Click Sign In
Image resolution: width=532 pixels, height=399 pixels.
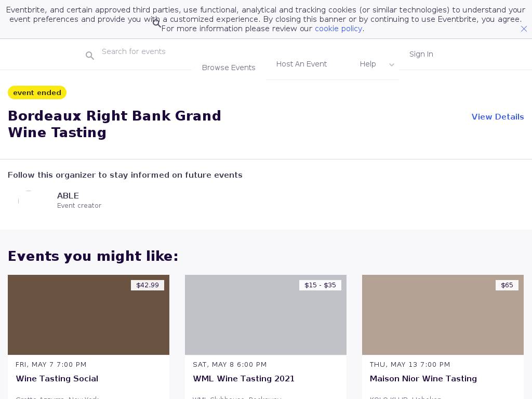pos(421,54)
